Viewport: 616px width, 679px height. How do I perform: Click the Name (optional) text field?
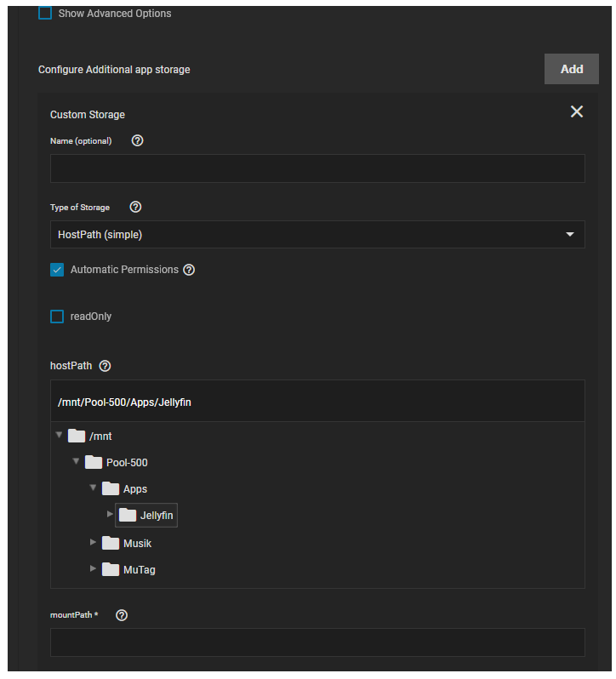coord(317,168)
